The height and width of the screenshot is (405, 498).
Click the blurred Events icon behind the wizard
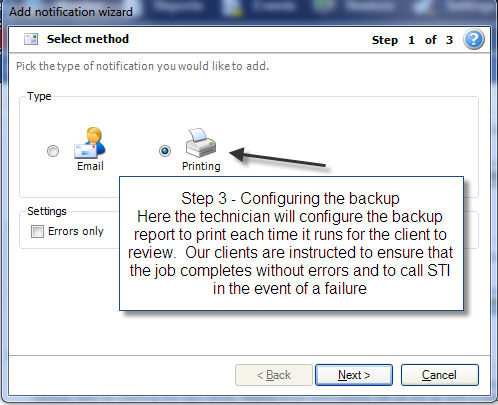tap(236, 8)
